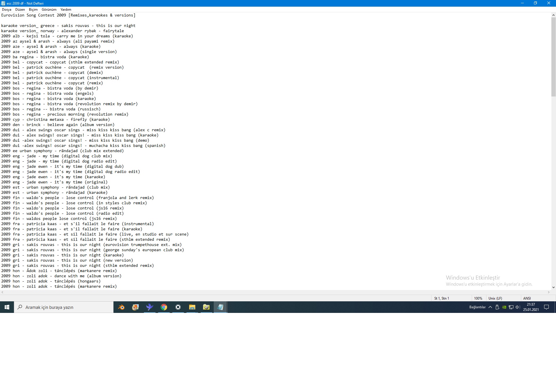Open the Görünüm menu
The image size is (556, 392).
click(x=49, y=10)
